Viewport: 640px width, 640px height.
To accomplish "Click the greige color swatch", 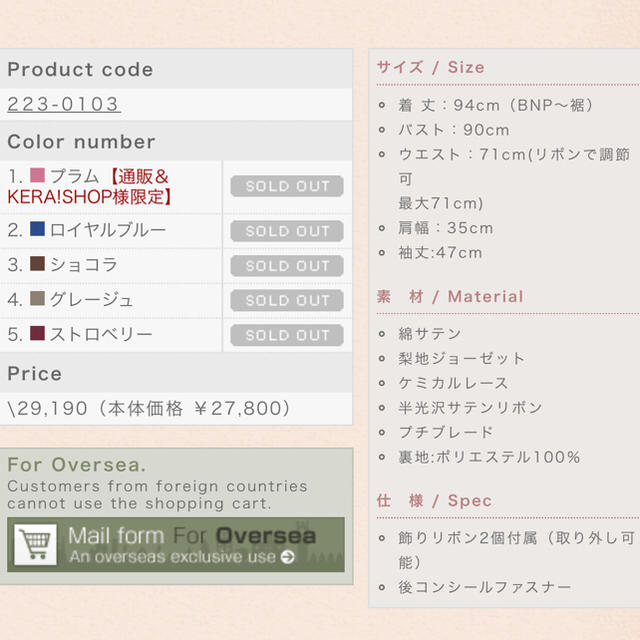I will (x=38, y=298).
